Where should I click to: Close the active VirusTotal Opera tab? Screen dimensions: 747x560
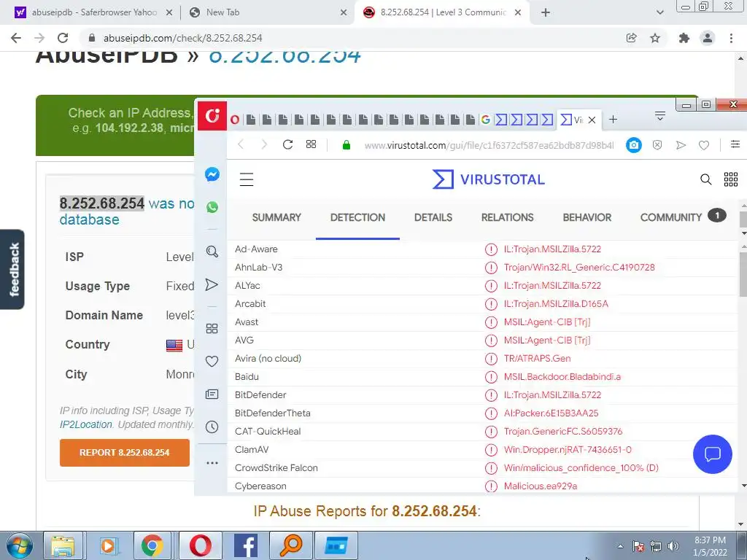pos(592,120)
